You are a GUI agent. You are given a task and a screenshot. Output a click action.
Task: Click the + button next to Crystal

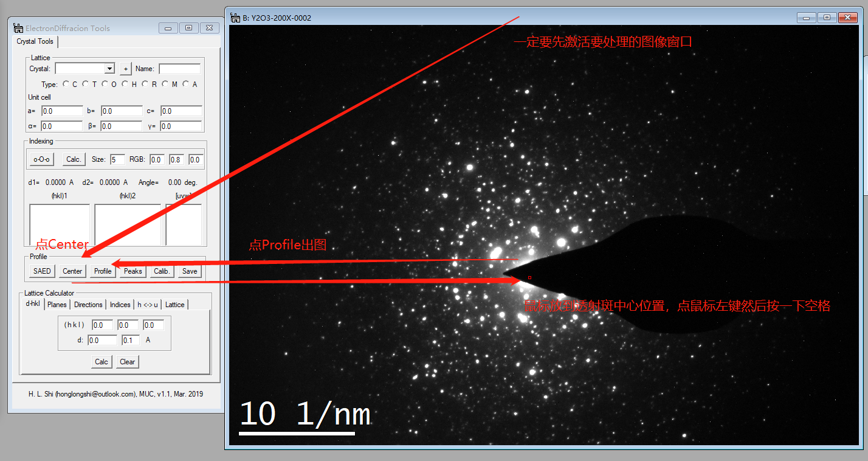[126, 69]
